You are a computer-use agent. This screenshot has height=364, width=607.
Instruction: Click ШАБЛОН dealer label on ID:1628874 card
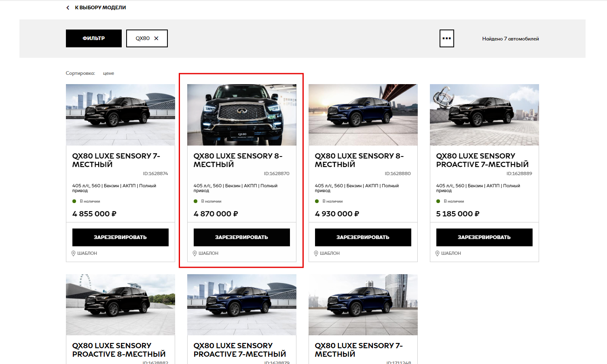pos(87,253)
